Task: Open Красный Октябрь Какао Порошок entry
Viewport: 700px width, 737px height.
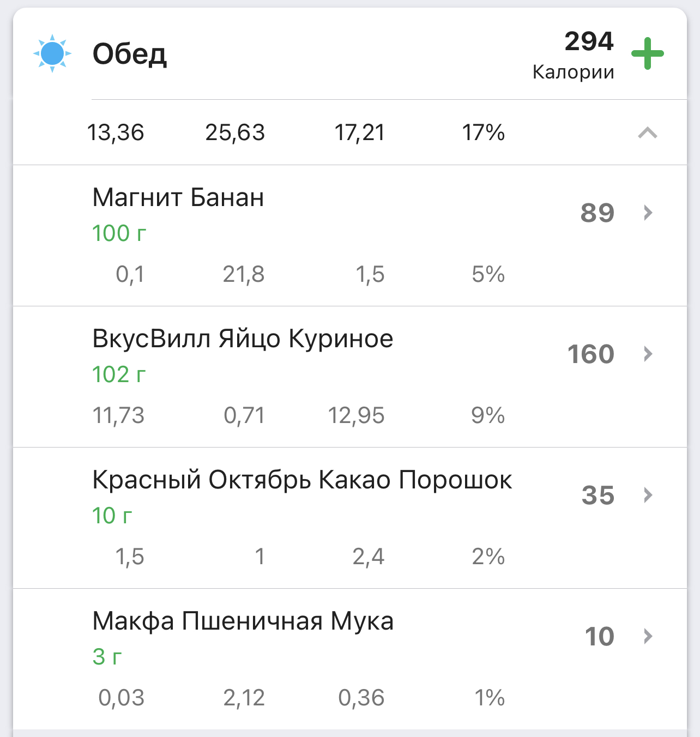Action: 302,480
